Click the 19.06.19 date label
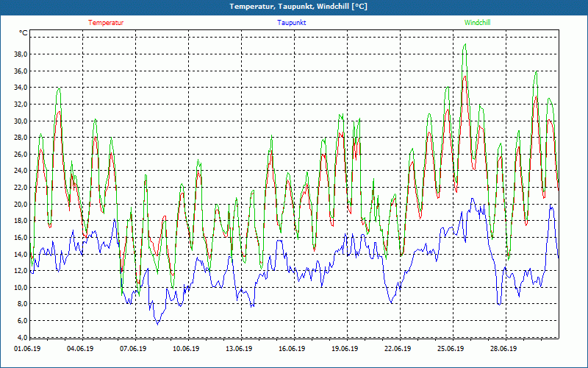The image size is (588, 368). (x=345, y=348)
